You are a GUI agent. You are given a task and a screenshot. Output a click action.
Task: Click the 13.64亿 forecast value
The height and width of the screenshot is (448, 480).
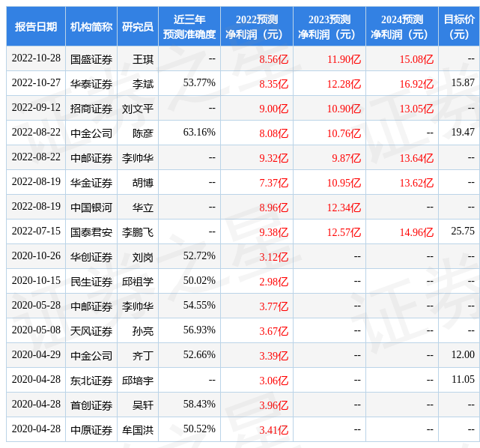(416, 158)
